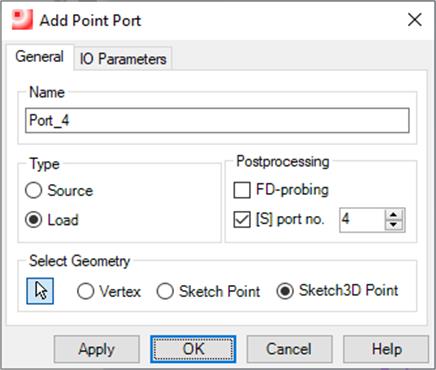
Task: Switch to the IO Parameters tab
Action: (x=123, y=59)
